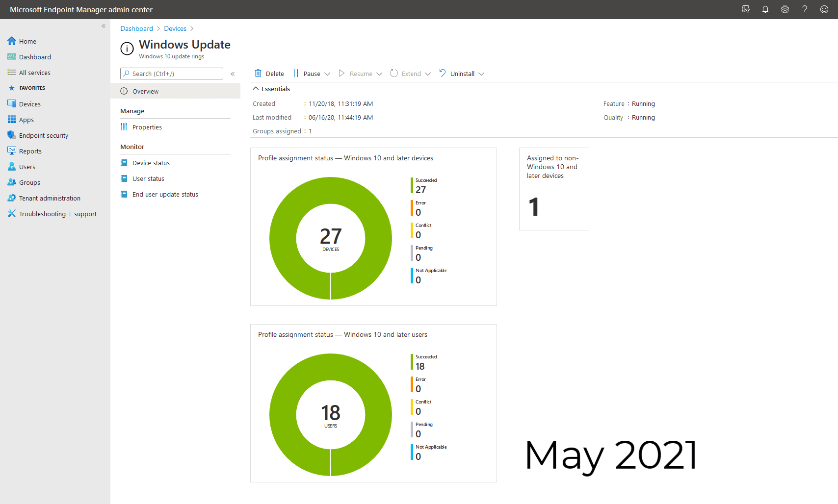This screenshot has height=504, width=838.
Task: Click the Reports icon in sidebar
Action: click(12, 151)
